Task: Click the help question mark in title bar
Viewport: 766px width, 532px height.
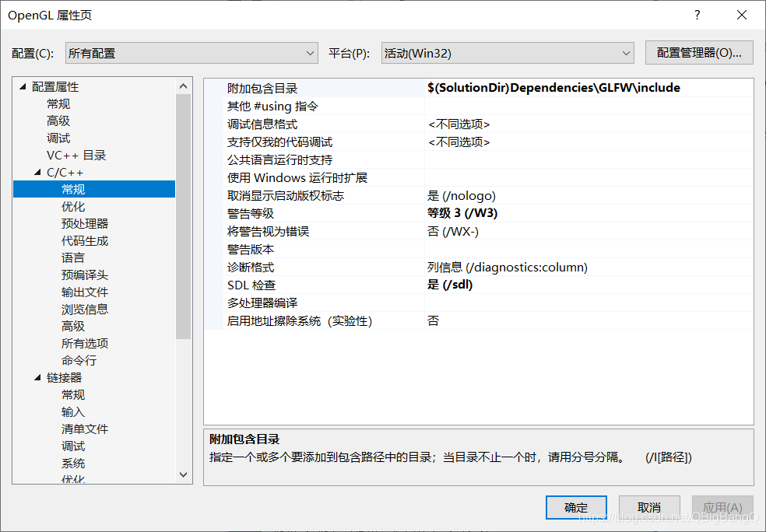Action: (x=697, y=15)
